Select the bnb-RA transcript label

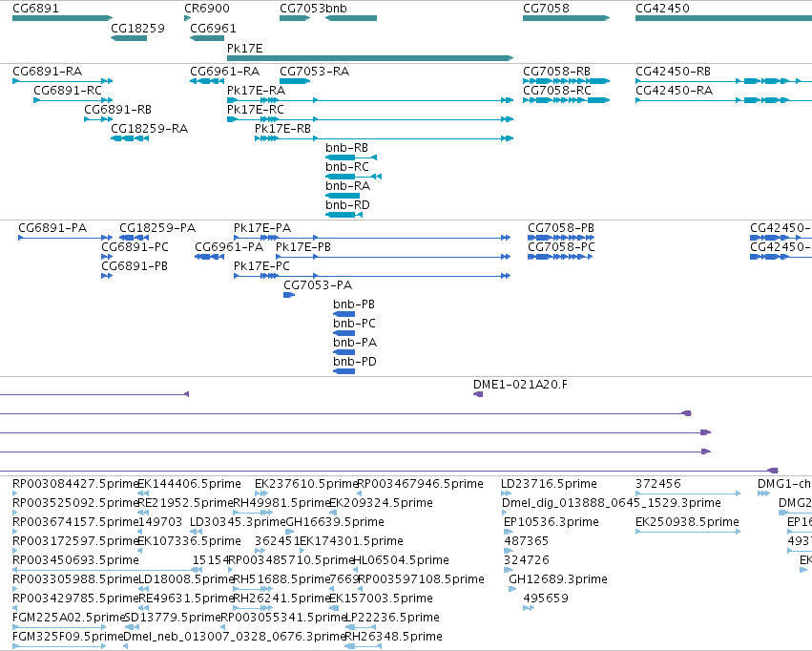pos(347,186)
